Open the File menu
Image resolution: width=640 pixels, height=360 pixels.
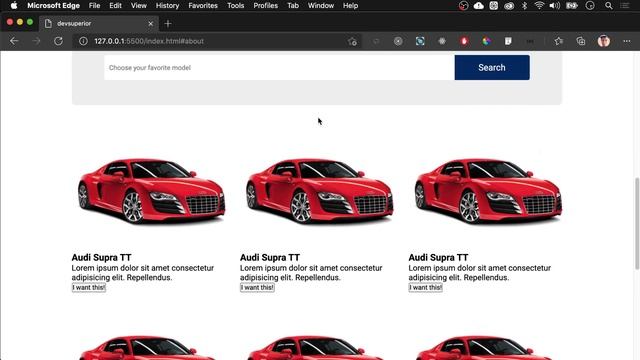click(x=94, y=6)
